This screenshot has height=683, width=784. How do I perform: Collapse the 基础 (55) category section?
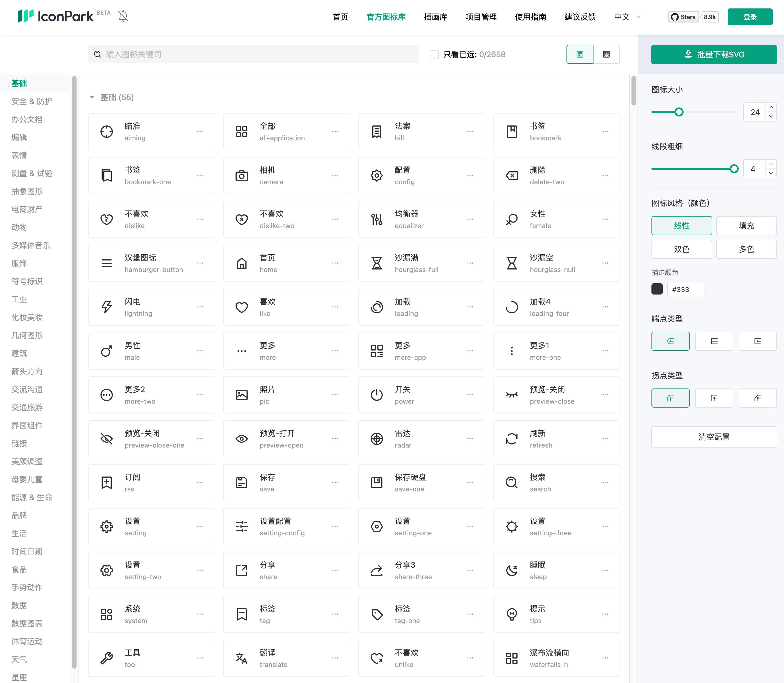(92, 97)
